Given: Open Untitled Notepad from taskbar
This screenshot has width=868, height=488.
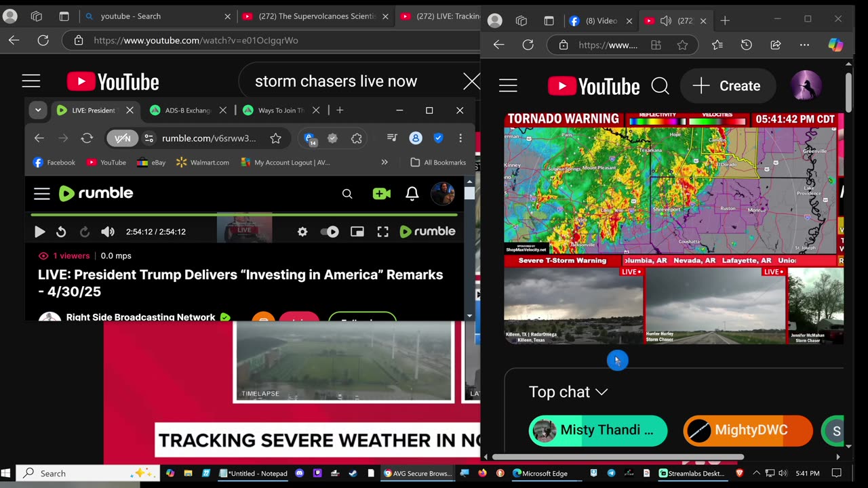Looking at the screenshot, I should [x=254, y=474].
